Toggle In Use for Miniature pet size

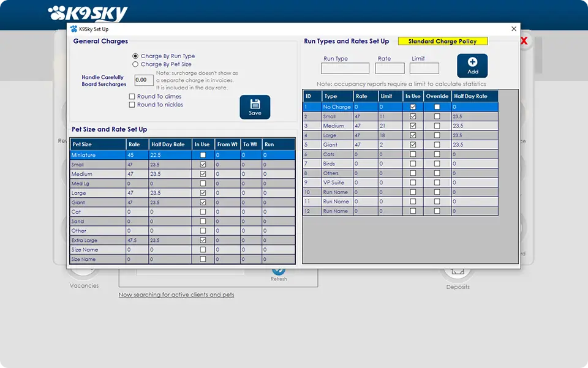(203, 155)
